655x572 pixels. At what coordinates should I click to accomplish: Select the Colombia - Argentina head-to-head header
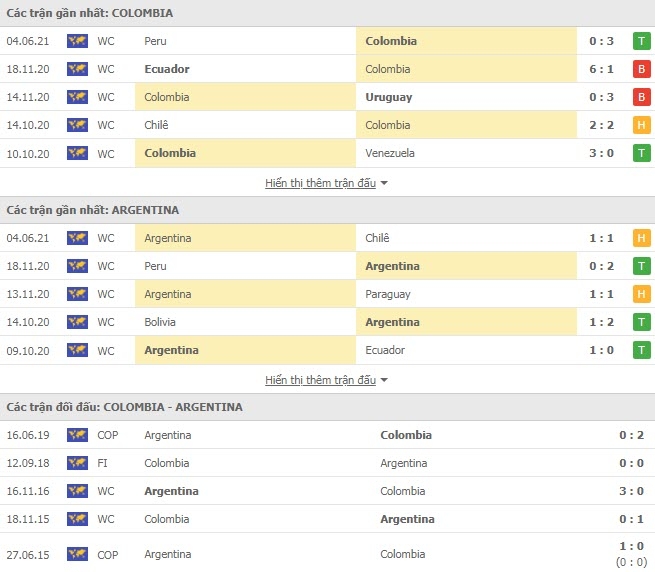pos(328,407)
